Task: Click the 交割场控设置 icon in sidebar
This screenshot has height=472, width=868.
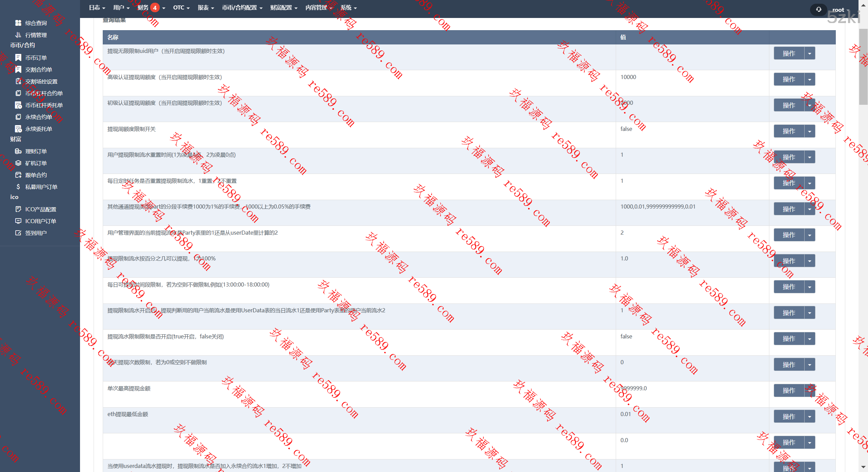Action: (18, 81)
